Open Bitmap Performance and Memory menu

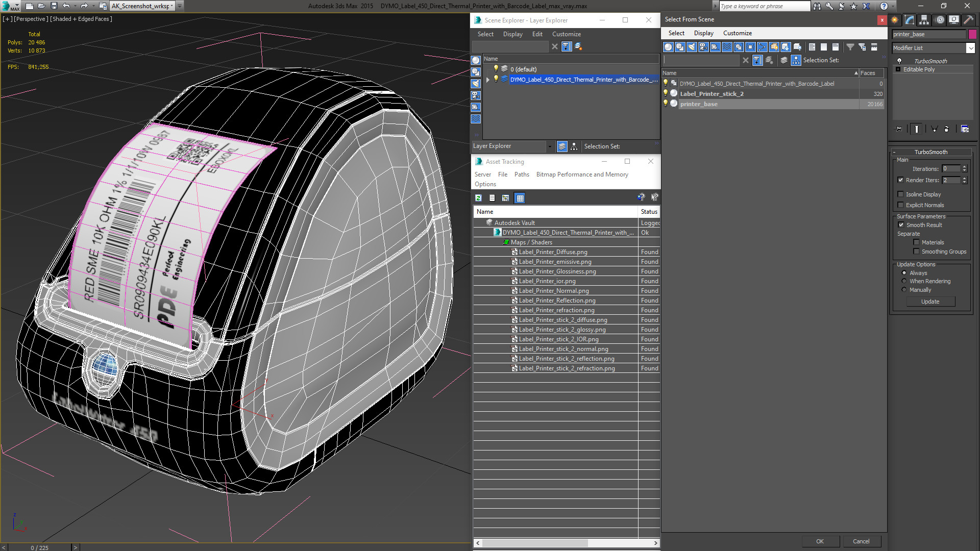[582, 174]
